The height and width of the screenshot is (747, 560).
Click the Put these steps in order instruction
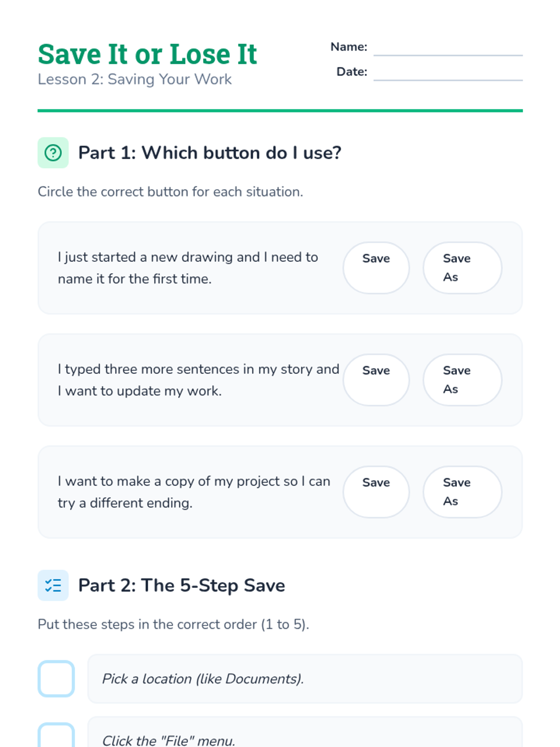coord(173,625)
